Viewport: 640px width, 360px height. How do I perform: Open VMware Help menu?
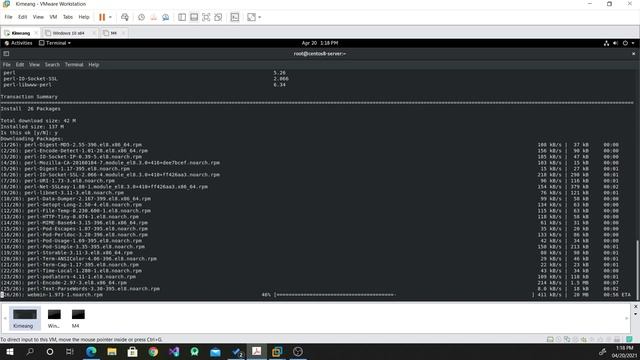pos(84,17)
